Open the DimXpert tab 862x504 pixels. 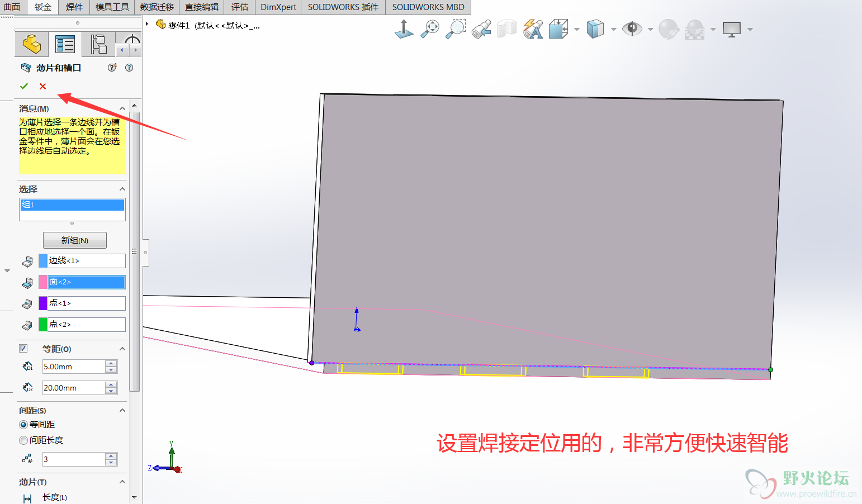[x=278, y=7]
